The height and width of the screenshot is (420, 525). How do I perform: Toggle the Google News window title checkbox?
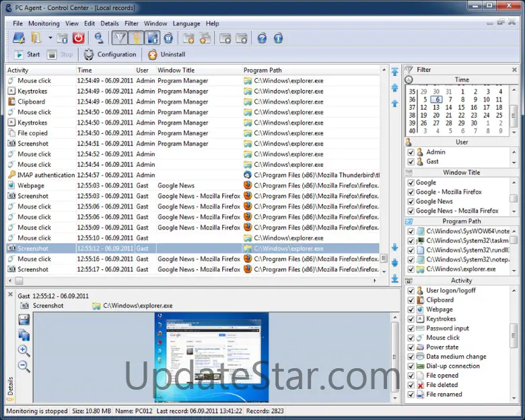click(411, 202)
